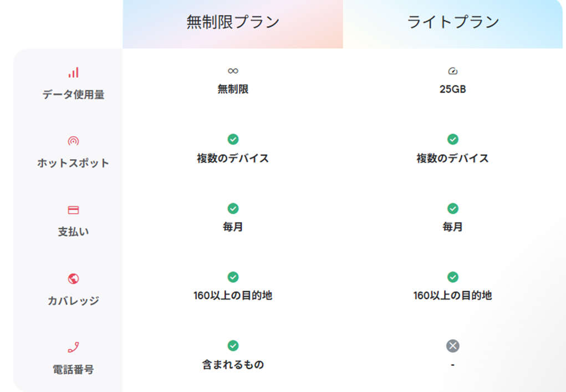566x392 pixels.
Task: Click green checkmark for ライトプラン payment
Action: [x=452, y=208]
